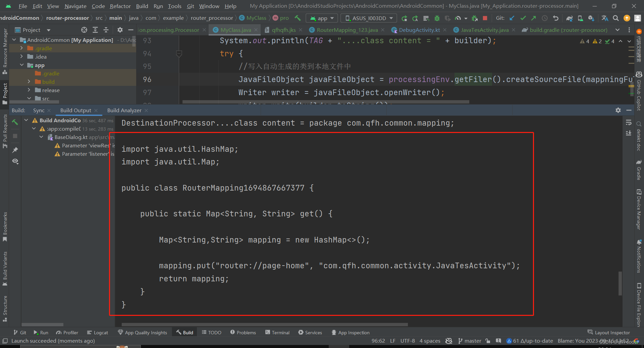This screenshot has width=644, height=348.
Task: Open the Device Manager toolbar icon
Action: coord(580,18)
